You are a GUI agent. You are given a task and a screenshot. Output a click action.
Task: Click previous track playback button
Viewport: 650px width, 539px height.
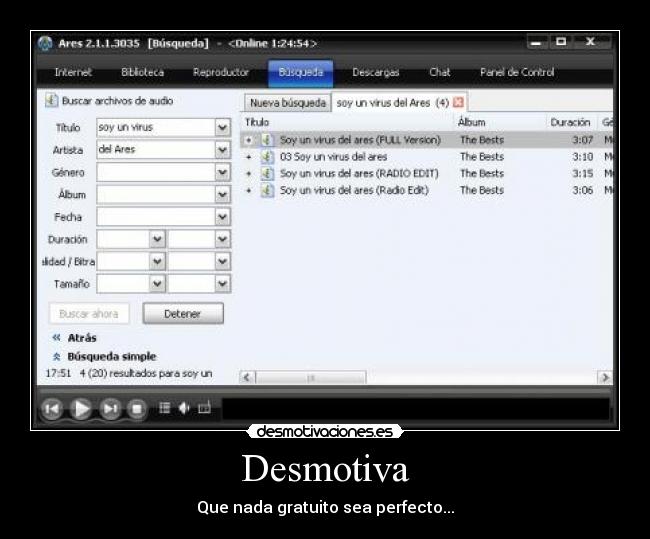[52, 409]
